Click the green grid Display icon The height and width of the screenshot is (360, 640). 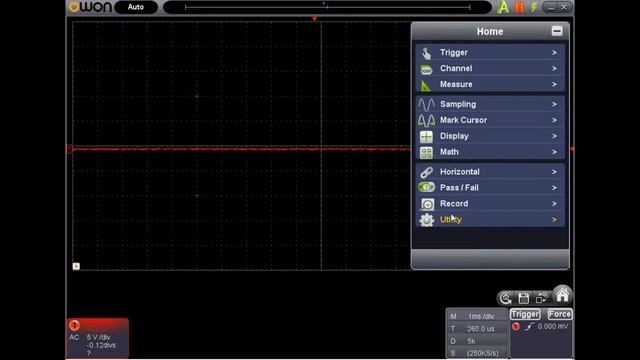point(426,136)
